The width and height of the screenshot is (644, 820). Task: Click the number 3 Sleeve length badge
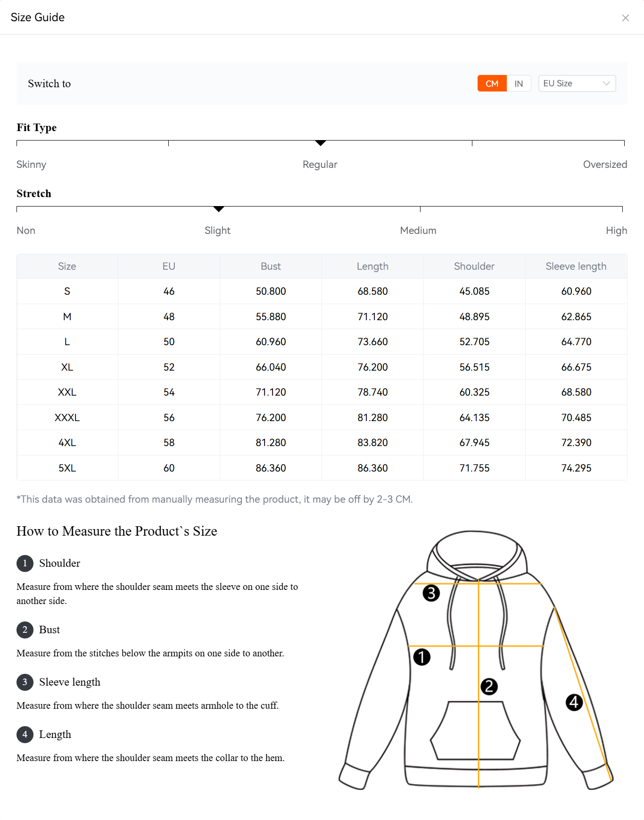click(x=25, y=682)
